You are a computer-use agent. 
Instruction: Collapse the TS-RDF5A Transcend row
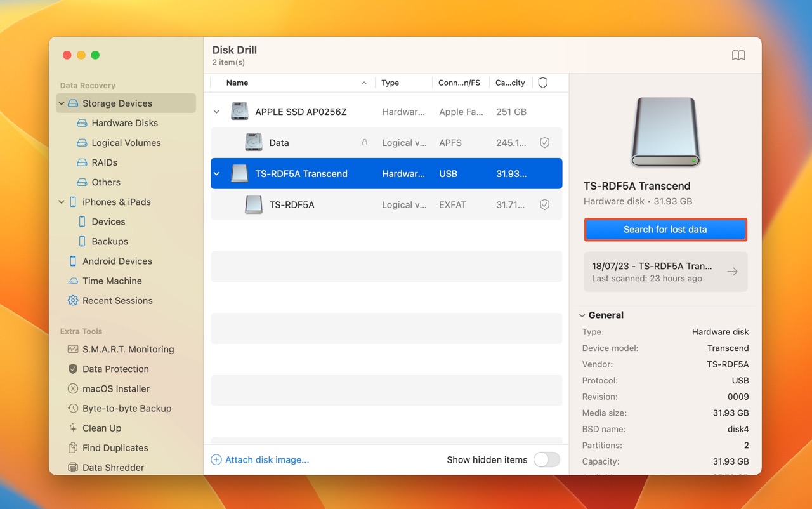point(216,173)
